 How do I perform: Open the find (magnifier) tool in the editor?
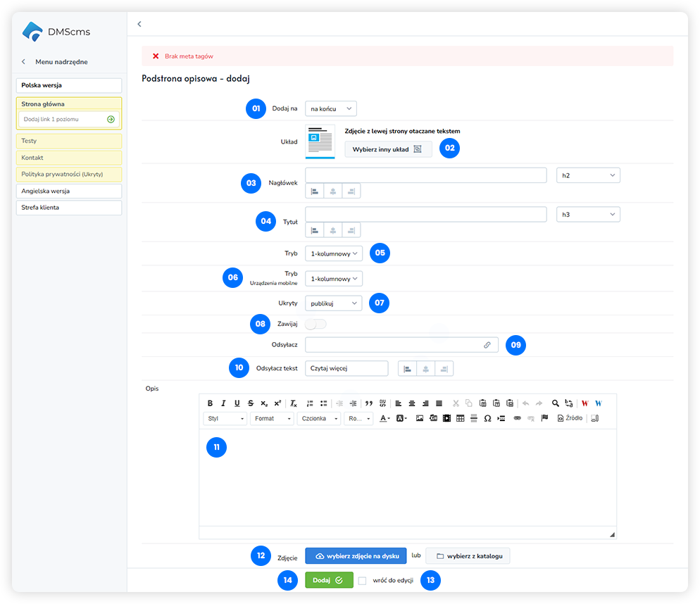coord(556,403)
